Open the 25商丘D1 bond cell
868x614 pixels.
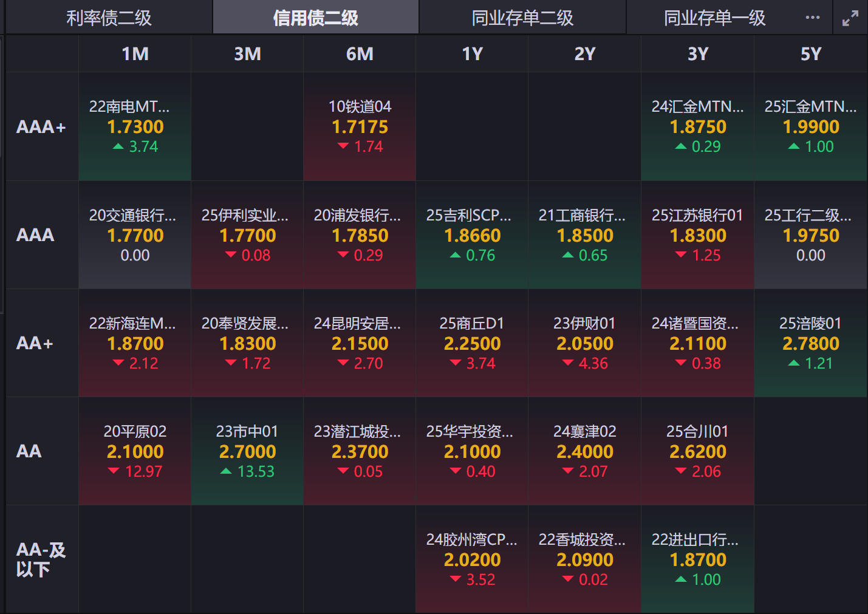click(472, 343)
